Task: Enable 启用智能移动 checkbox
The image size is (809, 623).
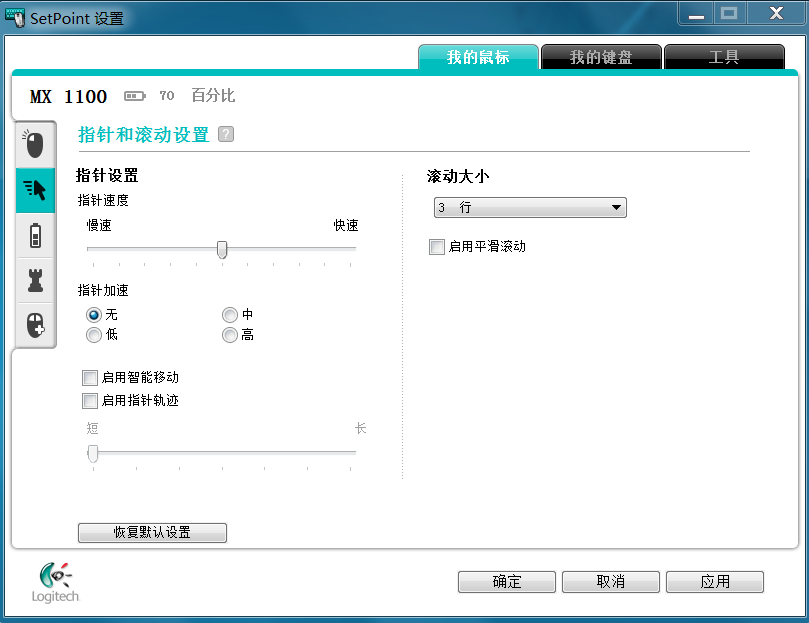Action: (x=90, y=378)
